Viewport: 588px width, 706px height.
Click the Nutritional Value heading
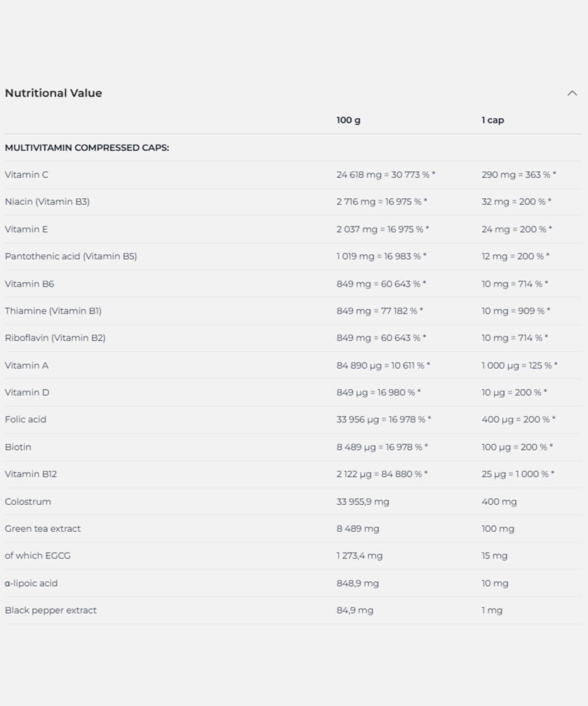tap(54, 93)
